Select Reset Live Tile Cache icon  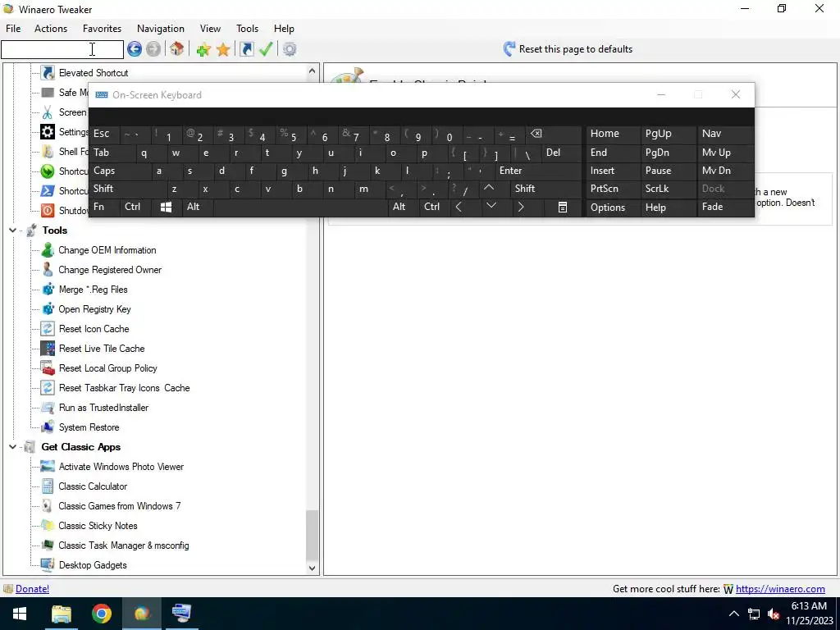pos(48,349)
